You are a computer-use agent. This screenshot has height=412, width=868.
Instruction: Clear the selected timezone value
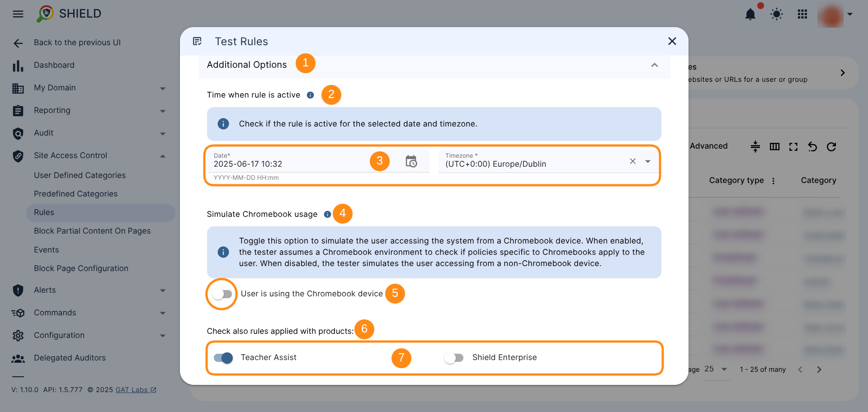coord(632,161)
